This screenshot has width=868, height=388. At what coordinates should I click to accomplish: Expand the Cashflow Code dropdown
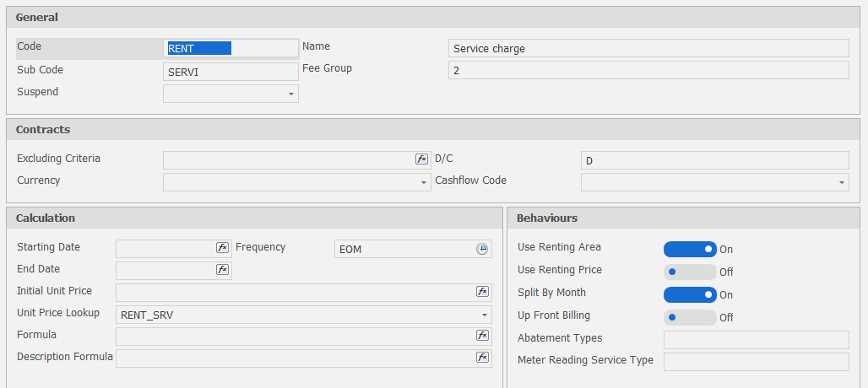pos(842,182)
